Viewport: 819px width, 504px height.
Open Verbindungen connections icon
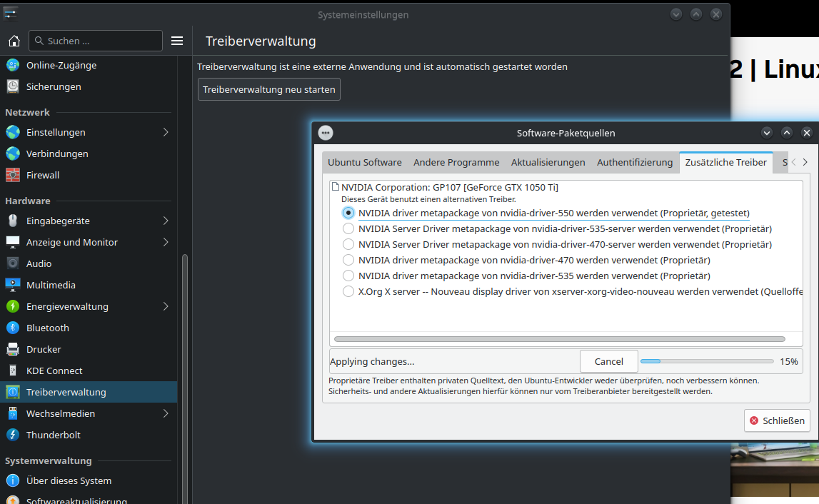(x=13, y=154)
